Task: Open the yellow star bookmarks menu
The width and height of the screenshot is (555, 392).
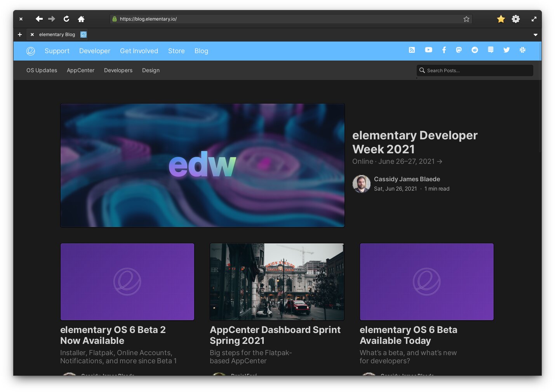Action: pyautogui.click(x=501, y=19)
